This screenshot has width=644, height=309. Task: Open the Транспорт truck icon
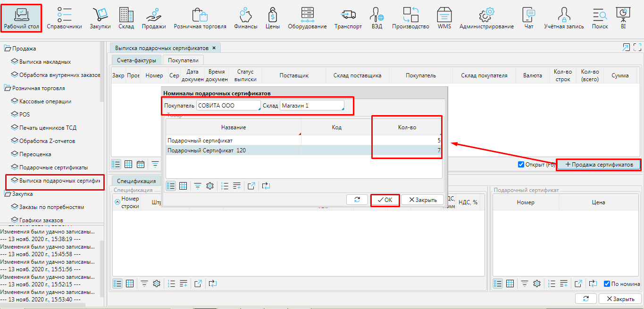348,15
